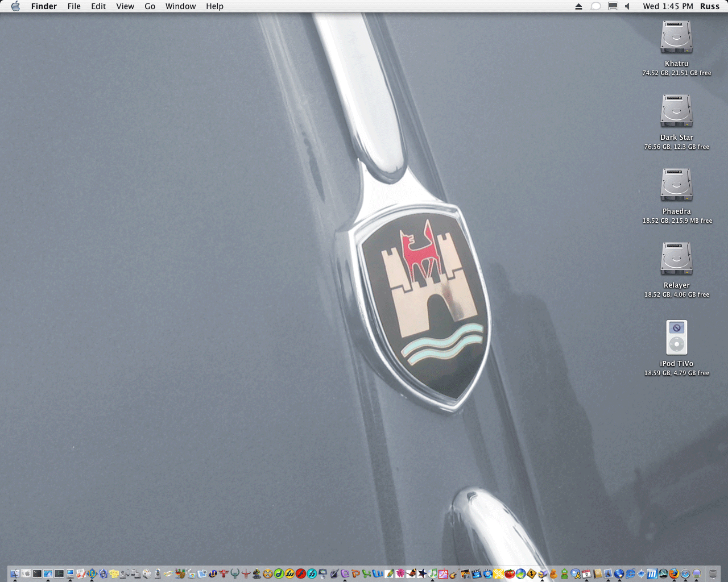Screen dimensions: 728x582
Task: Click the Dark Star drive label
Action: [677, 138]
